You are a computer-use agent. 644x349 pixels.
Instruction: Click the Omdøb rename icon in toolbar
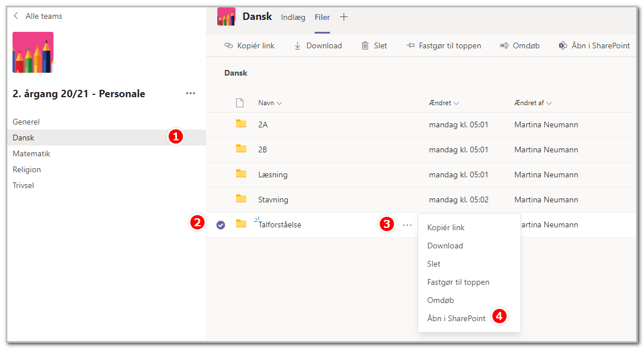click(x=504, y=45)
